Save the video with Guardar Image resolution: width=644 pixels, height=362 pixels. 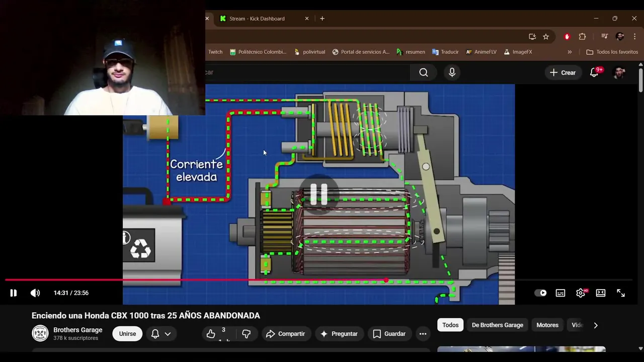point(389,334)
